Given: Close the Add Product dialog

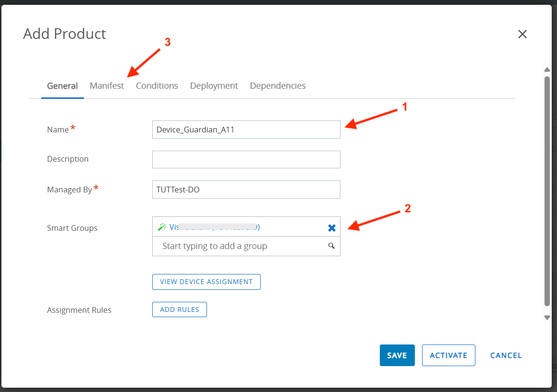Looking at the screenshot, I should 522,34.
